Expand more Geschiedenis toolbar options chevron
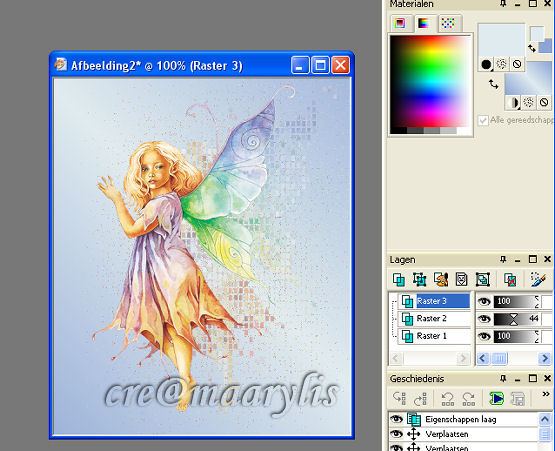The height and width of the screenshot is (451, 555). pyautogui.click(x=546, y=394)
